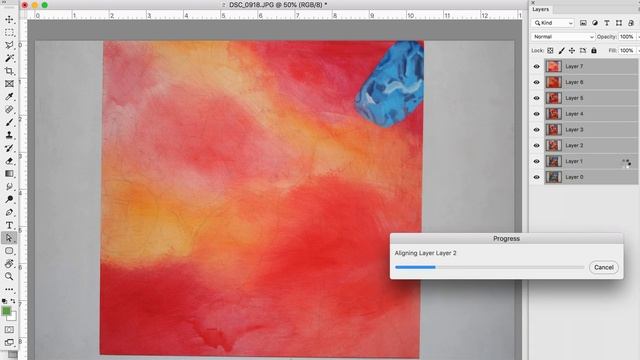Select the Clone Stamp tool
Screen dimensions: 640x360
tap(9, 135)
